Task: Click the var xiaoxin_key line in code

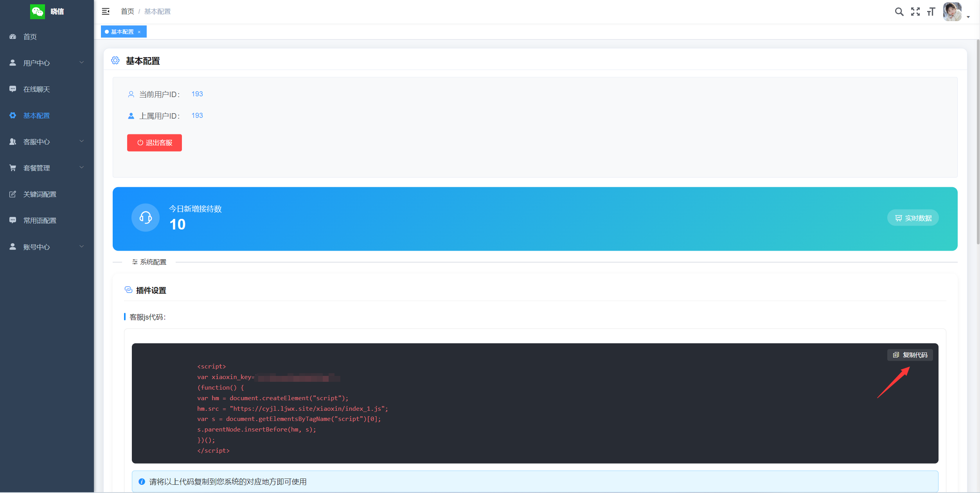Action: coord(269,377)
